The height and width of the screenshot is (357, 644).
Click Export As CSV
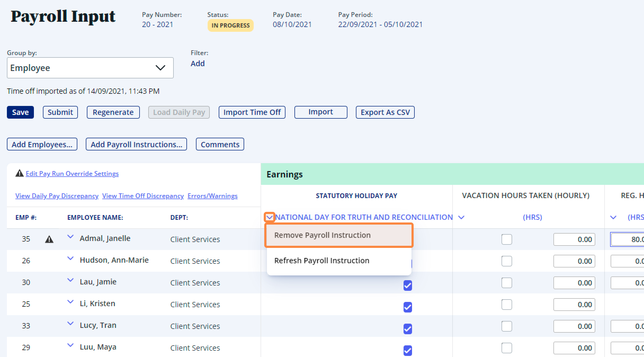pyautogui.click(x=385, y=112)
